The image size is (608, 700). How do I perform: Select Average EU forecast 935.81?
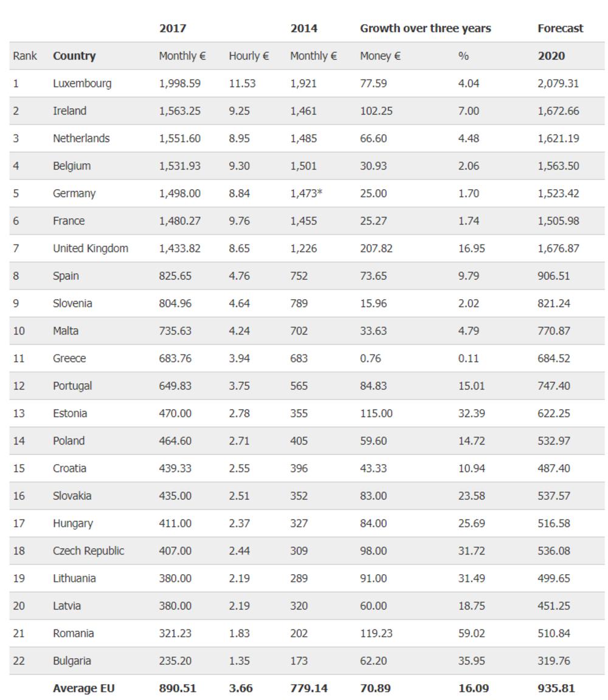556,688
